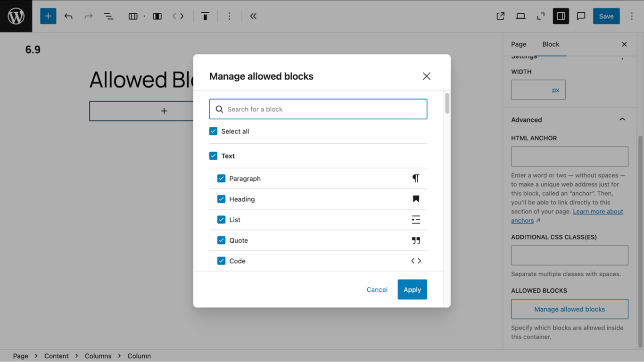Viewport: 644px width, 362px height.
Task: Select Columns in the breadcrumb bar
Action: pyautogui.click(x=98, y=356)
